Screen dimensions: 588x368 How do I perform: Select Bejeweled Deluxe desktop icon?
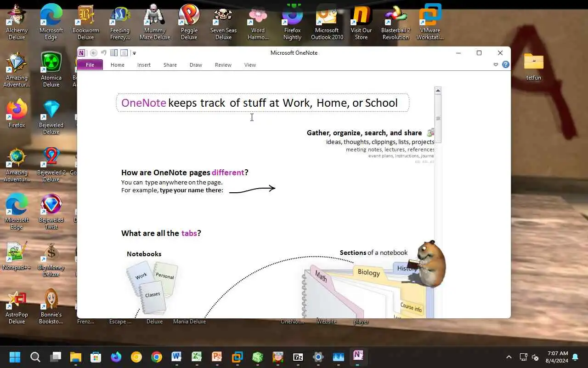tap(51, 117)
